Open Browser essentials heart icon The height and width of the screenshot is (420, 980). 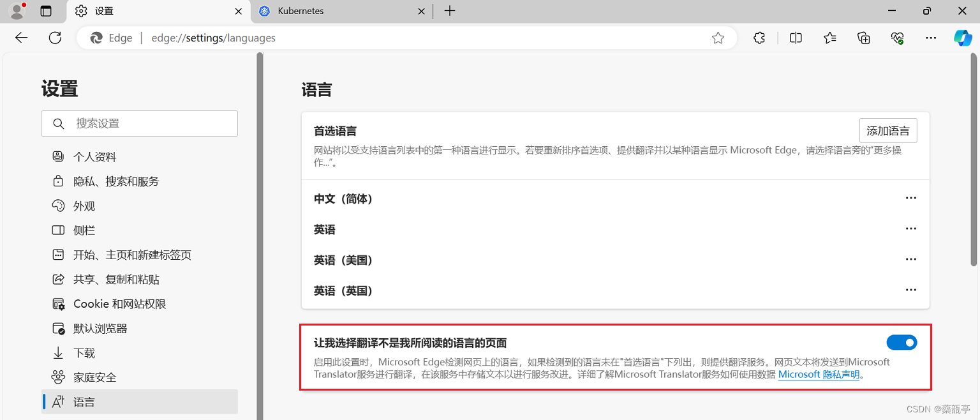tap(898, 38)
